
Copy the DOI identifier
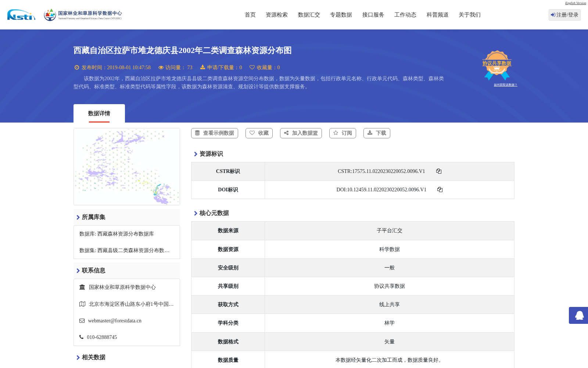tap(440, 190)
